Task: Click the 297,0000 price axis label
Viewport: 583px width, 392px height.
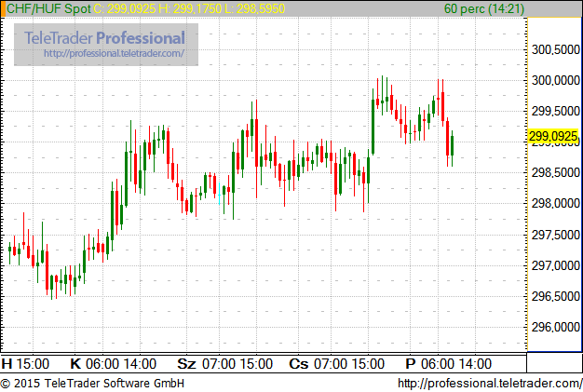Action: pyautogui.click(x=555, y=265)
